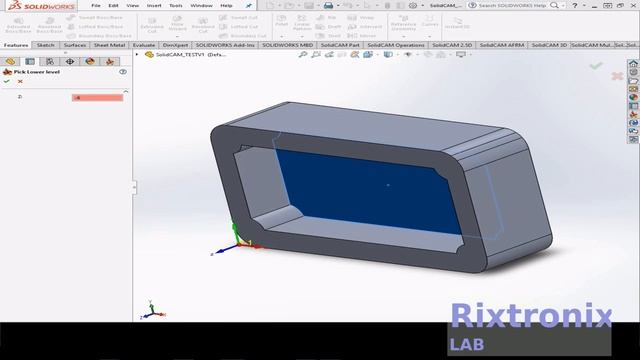
Task: Click the Print icon in the title toolbar
Action: point(328,6)
